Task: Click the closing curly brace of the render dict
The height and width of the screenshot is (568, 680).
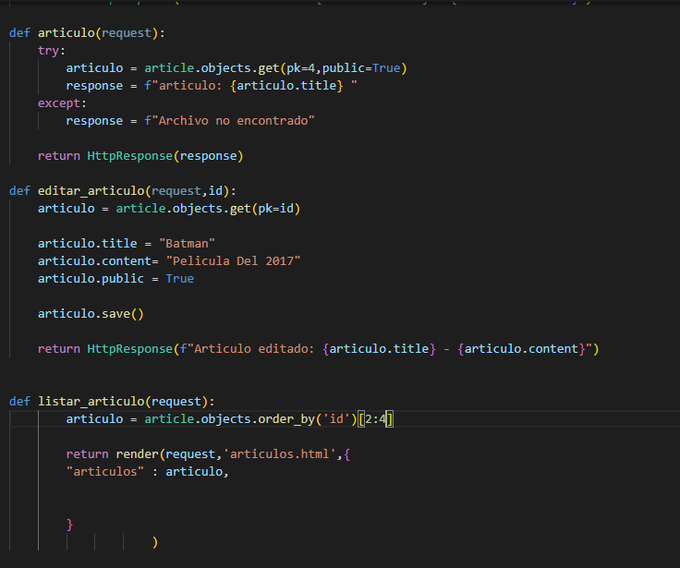Action: [x=69, y=525]
